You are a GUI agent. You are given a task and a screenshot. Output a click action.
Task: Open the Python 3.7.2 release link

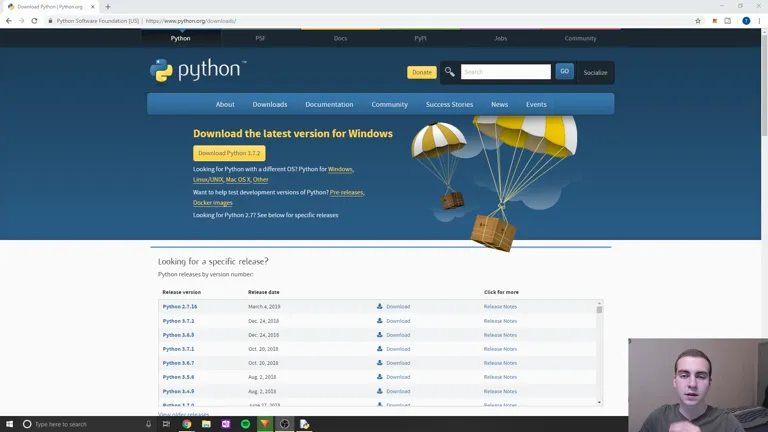click(178, 321)
